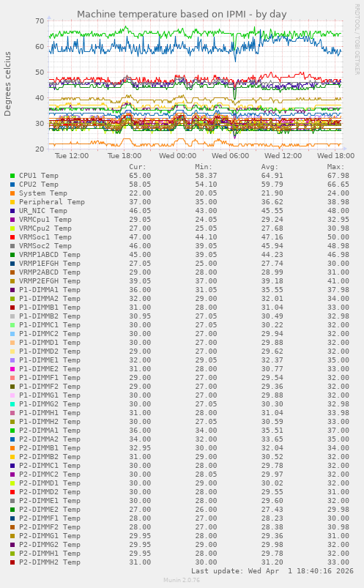364x588 pixels.
Task: Select the "VRMCpu1 Temp" legend label
Action: (x=45, y=220)
